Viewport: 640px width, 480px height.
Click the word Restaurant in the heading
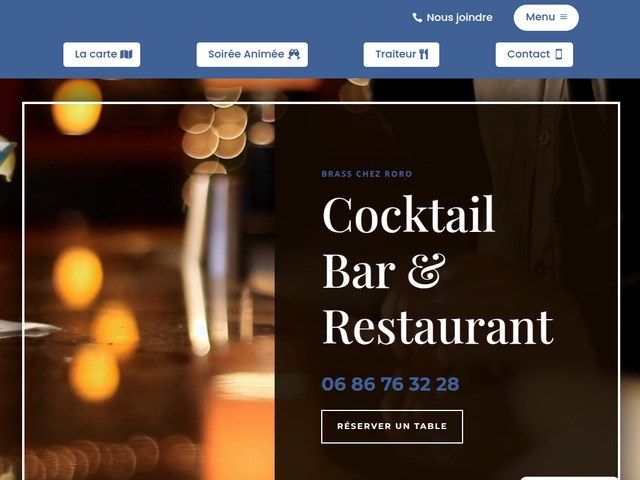click(438, 327)
